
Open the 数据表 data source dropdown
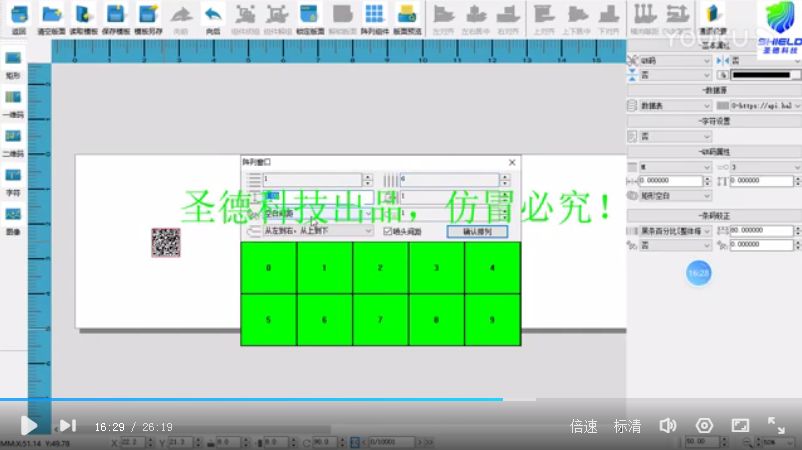(675, 106)
